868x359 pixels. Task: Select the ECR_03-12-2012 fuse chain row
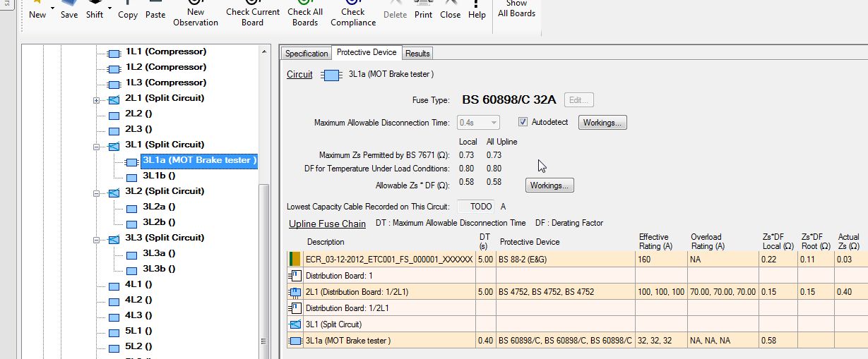click(x=577, y=260)
